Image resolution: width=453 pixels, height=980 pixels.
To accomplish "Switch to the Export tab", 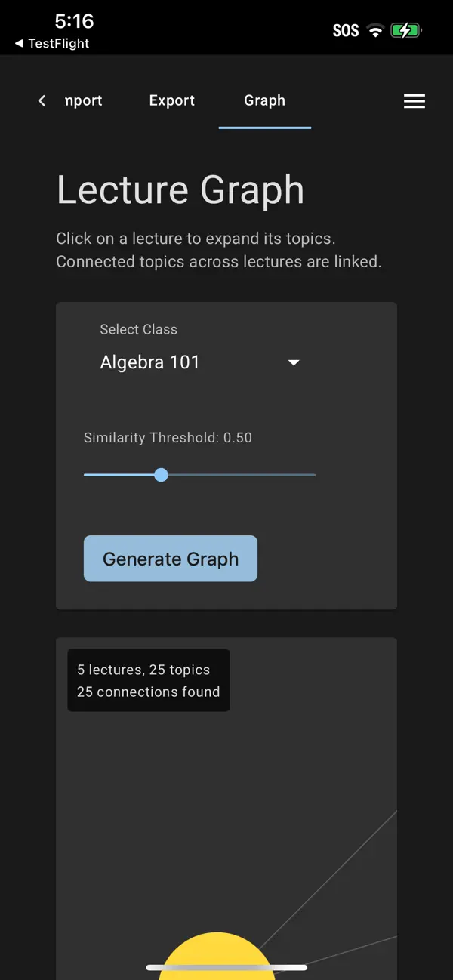I will [171, 100].
